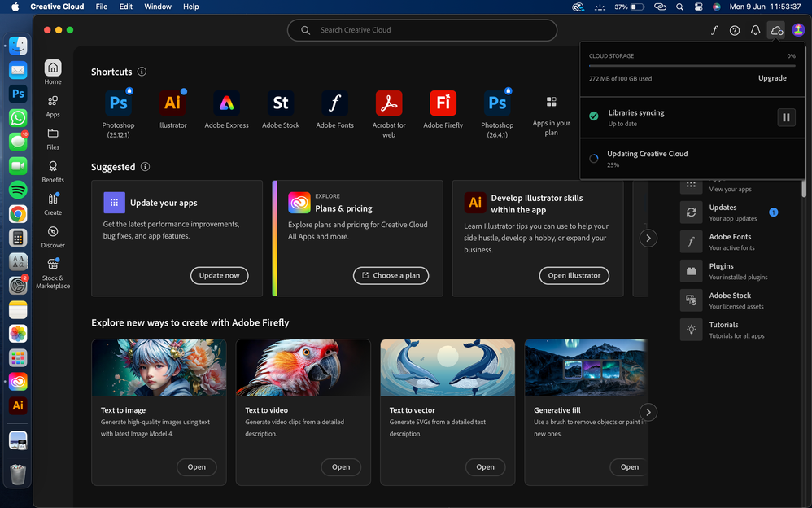Click the 272 MB of 100 GB used text
812x508 pixels.
[621, 79]
